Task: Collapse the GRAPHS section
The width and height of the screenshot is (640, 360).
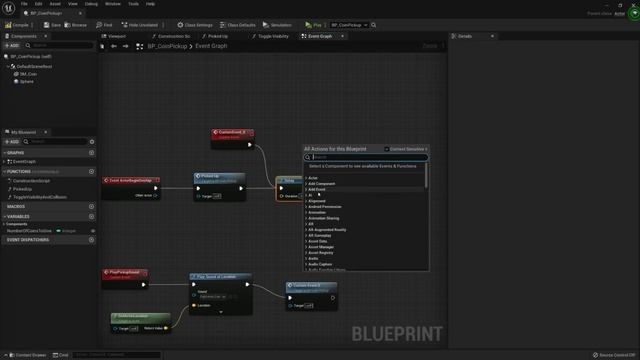Action: click(4, 153)
